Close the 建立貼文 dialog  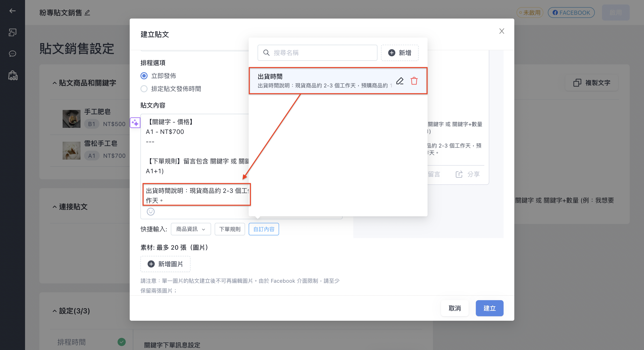tap(502, 31)
